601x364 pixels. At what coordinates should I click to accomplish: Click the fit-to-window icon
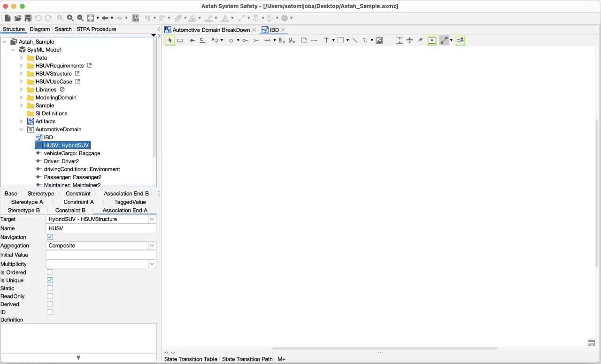coord(91,18)
